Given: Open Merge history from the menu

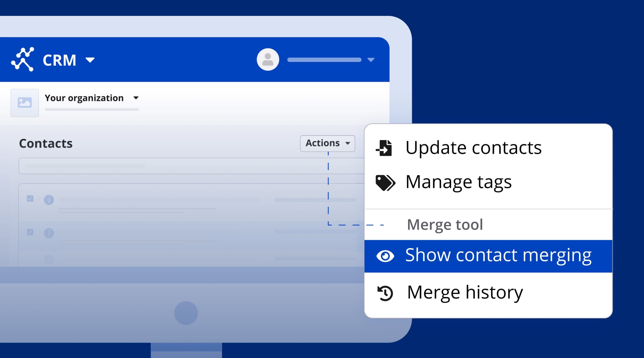Looking at the screenshot, I should click(x=465, y=293).
